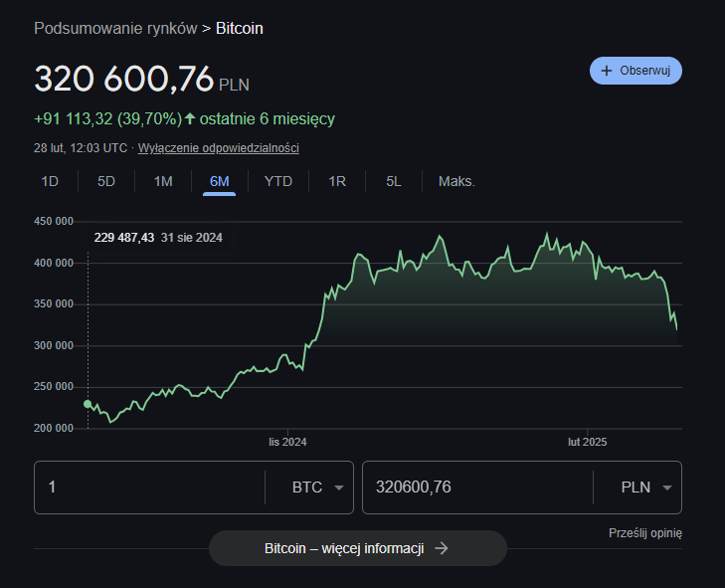This screenshot has width=725, height=588.
Task: Click the green up-arrow change indicator
Action: pos(190,119)
